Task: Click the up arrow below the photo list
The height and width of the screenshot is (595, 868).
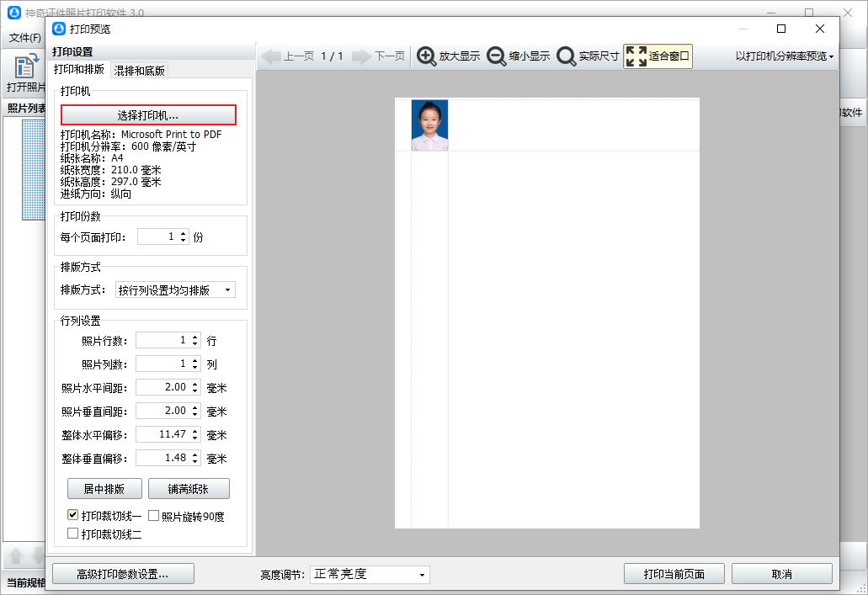Action: 14,555
